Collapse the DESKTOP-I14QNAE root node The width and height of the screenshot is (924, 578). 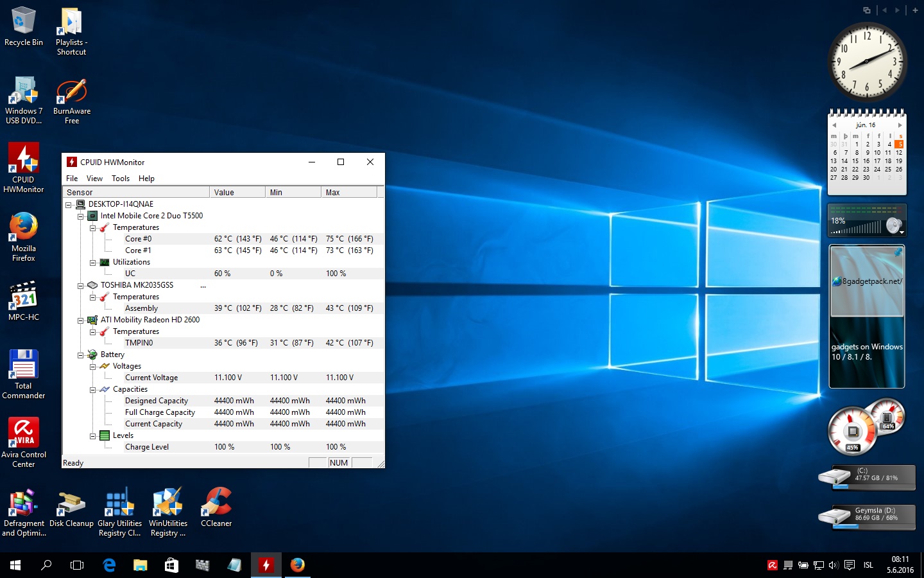pyautogui.click(x=68, y=205)
